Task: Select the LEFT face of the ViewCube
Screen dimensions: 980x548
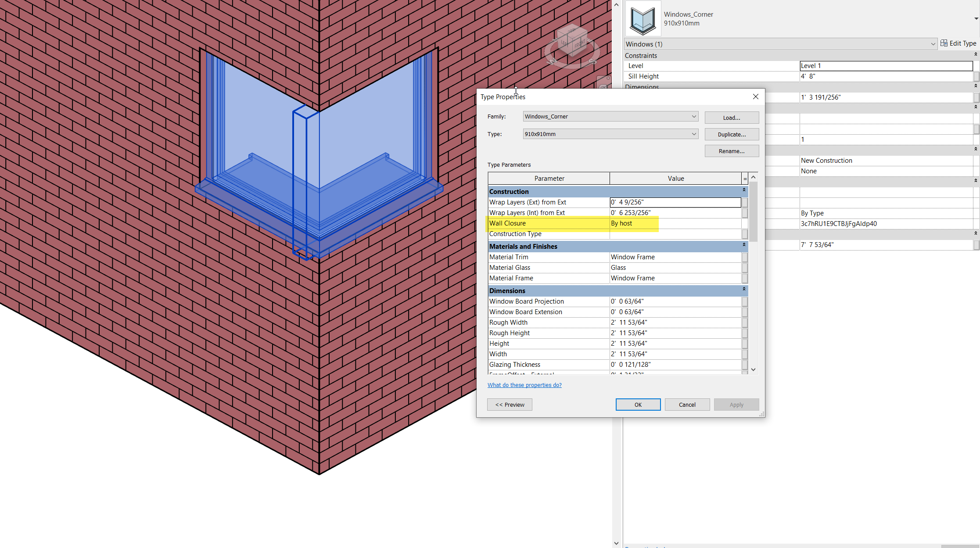Action: [x=564, y=43]
